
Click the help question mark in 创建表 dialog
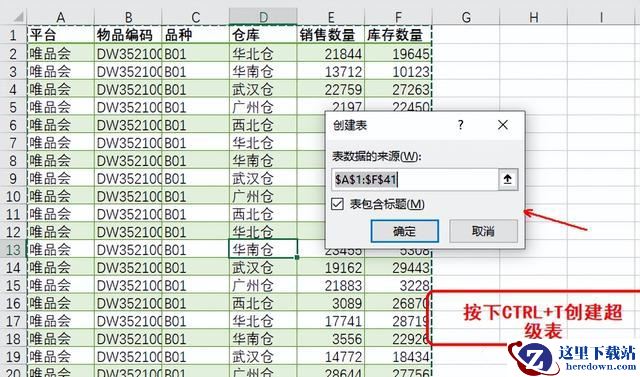click(461, 125)
